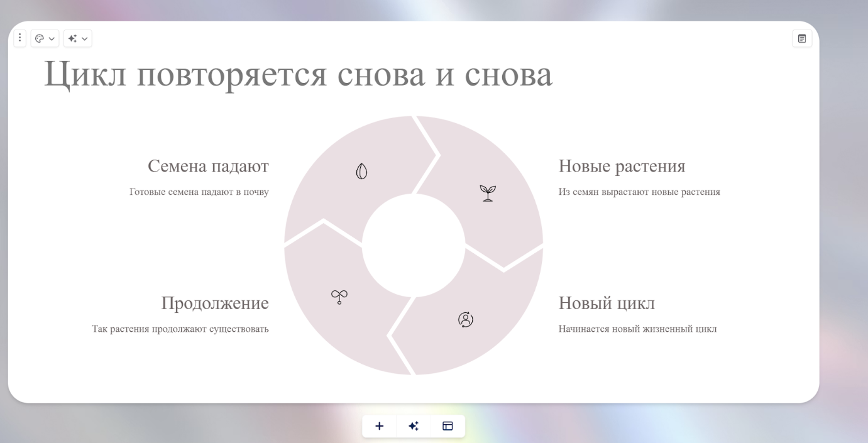Screen dimensions: 868x443
Task: Select the seed icon in the cycle diagram
Action: (x=361, y=171)
